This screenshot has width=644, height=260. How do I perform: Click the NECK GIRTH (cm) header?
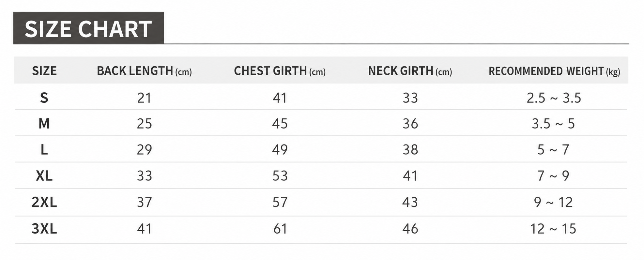[410, 71]
